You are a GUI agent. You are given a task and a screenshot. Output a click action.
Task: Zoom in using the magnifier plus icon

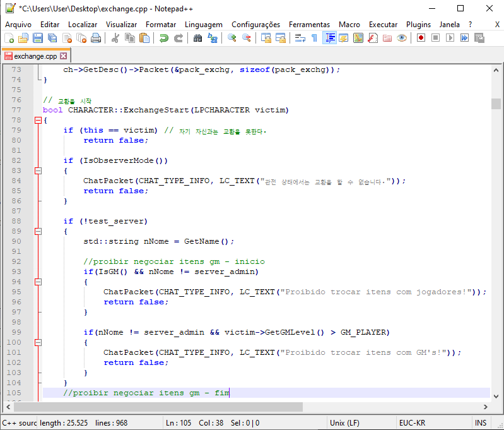click(231, 39)
